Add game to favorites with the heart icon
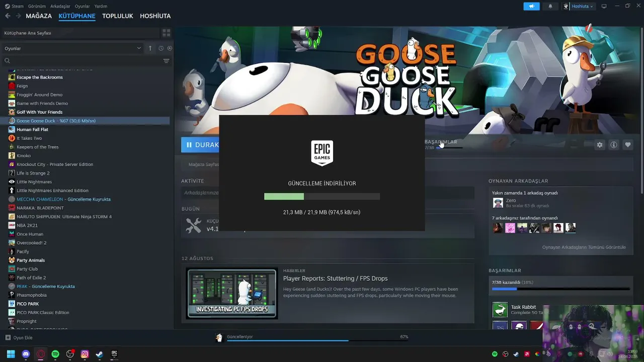This screenshot has height=362, width=644. coord(628,145)
